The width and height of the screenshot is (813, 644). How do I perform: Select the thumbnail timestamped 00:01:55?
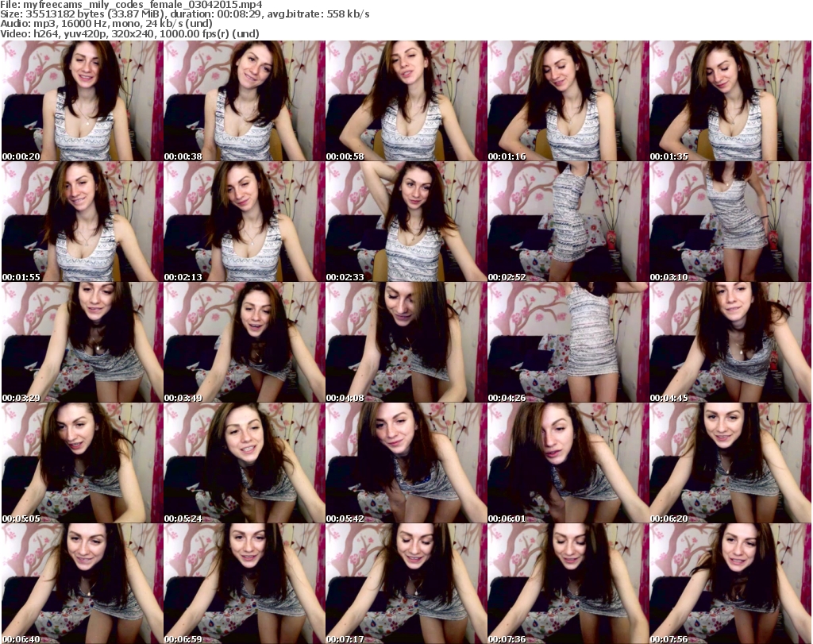(x=82, y=222)
